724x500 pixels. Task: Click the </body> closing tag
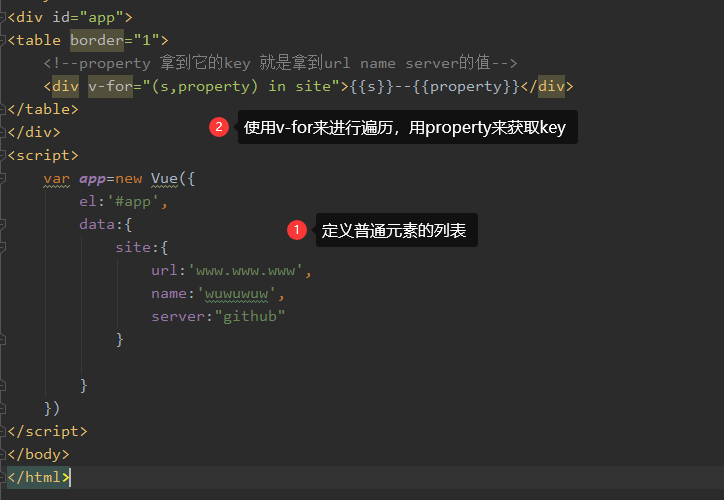[38, 455]
